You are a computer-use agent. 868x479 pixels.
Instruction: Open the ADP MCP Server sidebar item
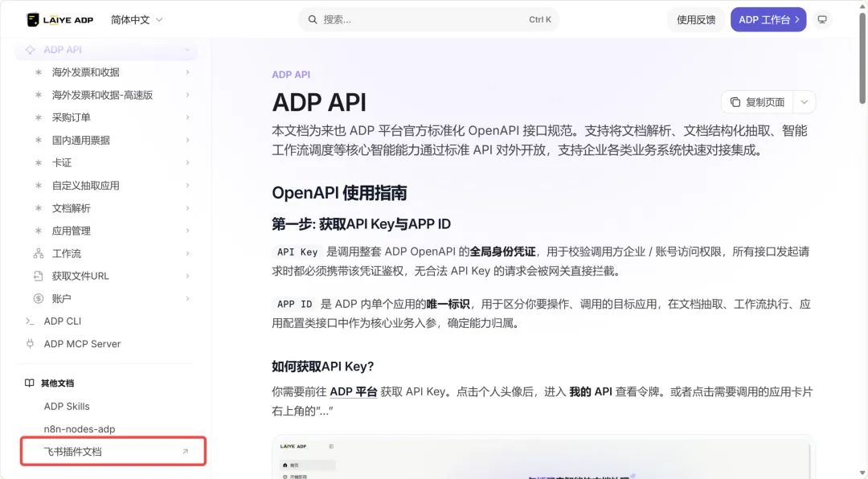(106, 344)
